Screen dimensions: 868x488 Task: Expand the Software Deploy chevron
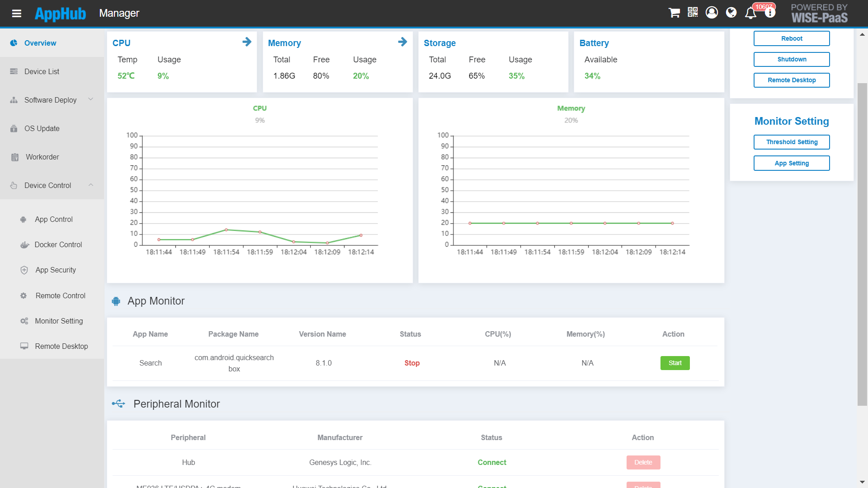pos(91,99)
